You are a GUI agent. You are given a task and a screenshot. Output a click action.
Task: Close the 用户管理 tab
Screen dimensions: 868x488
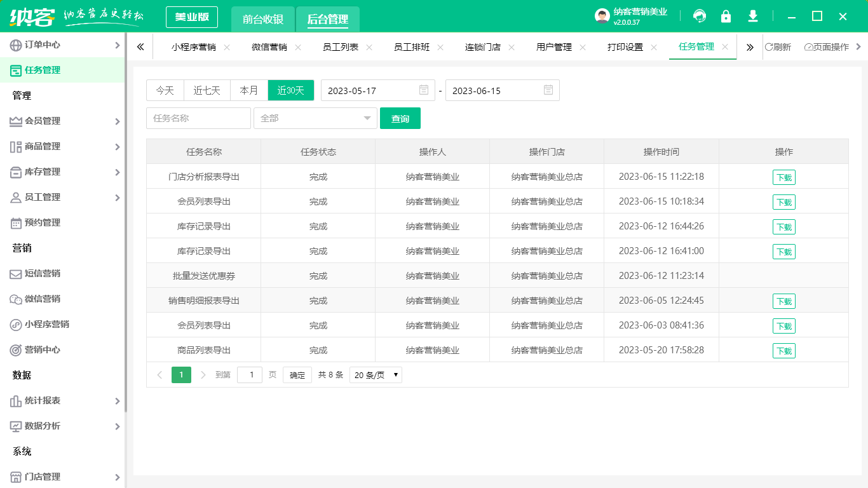tap(583, 47)
